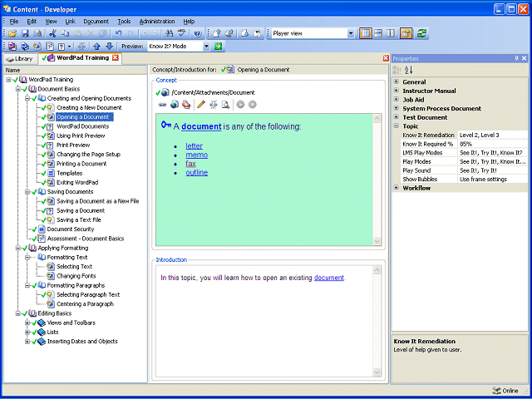This screenshot has height=399, width=532.
Task: Click the Undo arrow icon
Action: click(118, 33)
